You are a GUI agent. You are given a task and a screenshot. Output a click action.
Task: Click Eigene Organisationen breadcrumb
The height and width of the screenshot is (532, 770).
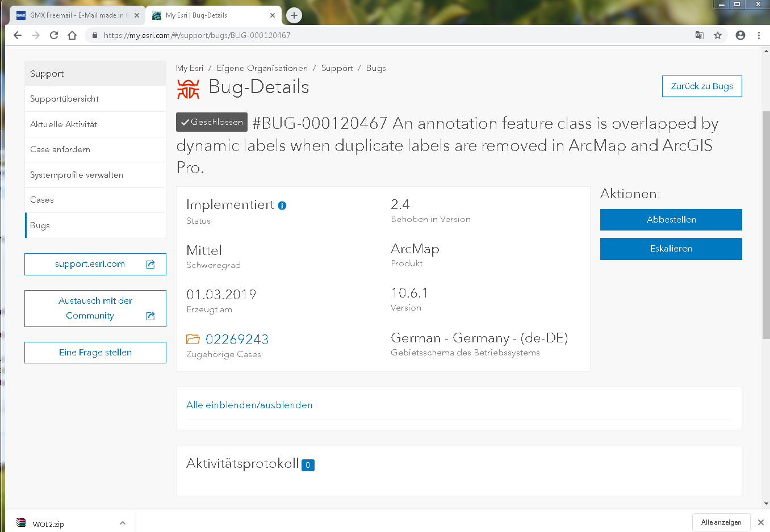tap(262, 68)
